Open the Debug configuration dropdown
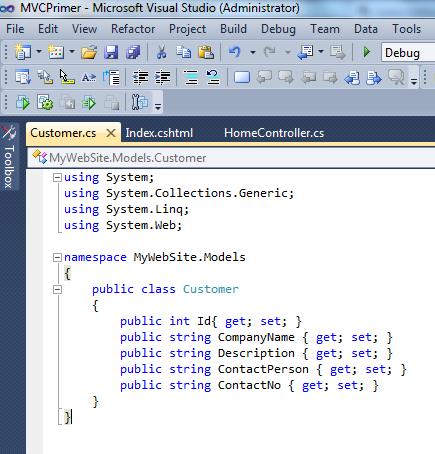 tap(408, 53)
